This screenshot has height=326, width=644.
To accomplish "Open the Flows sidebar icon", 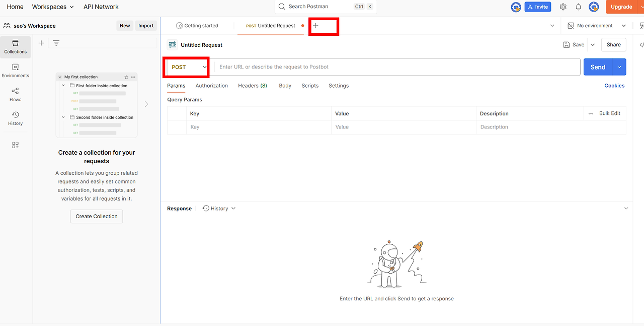I will [16, 94].
